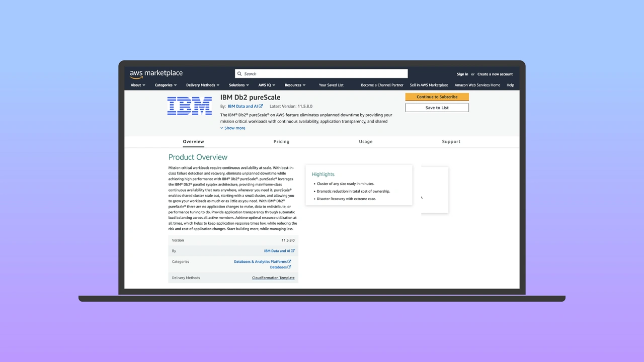
Task: Click the external link icon next to the Databases category
Action: [289, 267]
